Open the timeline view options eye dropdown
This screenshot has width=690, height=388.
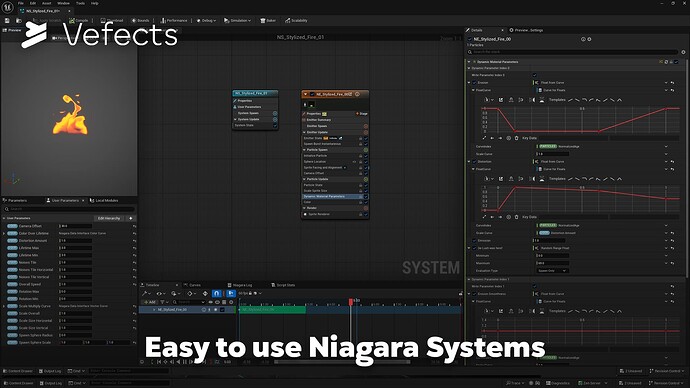pos(160,293)
